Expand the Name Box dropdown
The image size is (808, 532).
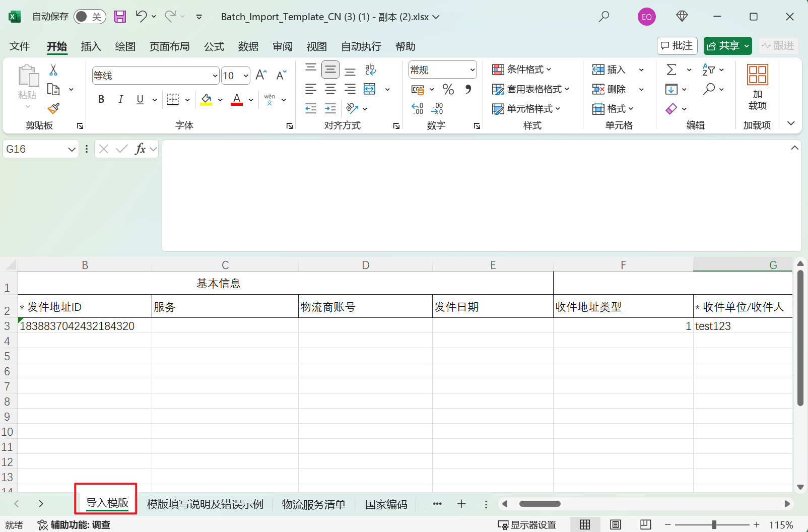pos(72,149)
